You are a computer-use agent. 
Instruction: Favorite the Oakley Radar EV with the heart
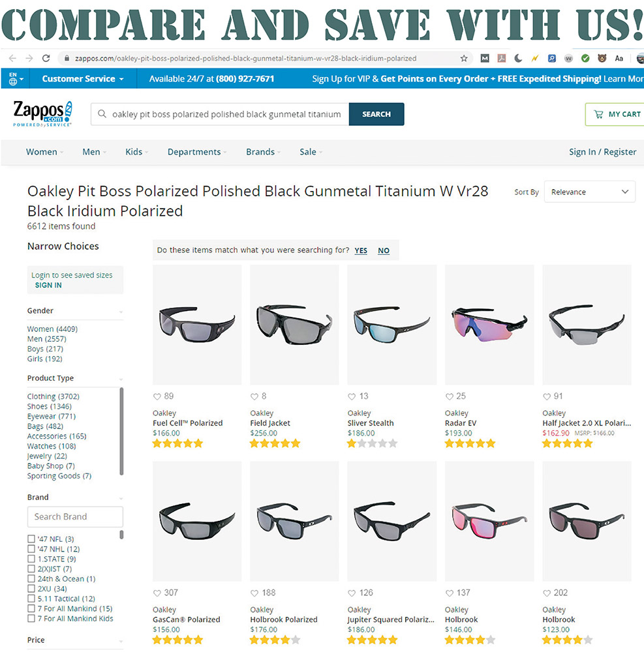(x=449, y=396)
